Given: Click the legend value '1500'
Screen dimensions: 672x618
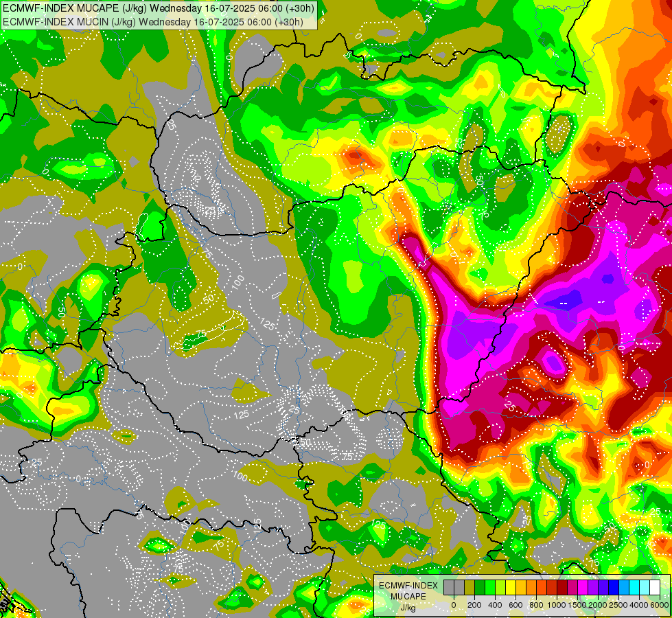Looking at the screenshot, I should pyautogui.click(x=577, y=605).
